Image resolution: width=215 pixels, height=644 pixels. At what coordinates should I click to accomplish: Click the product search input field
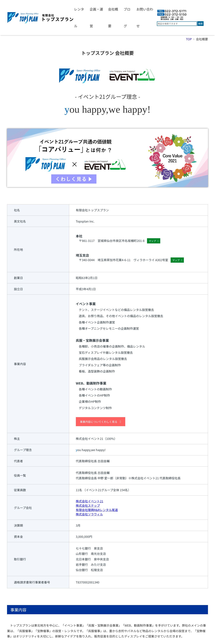click(177, 24)
